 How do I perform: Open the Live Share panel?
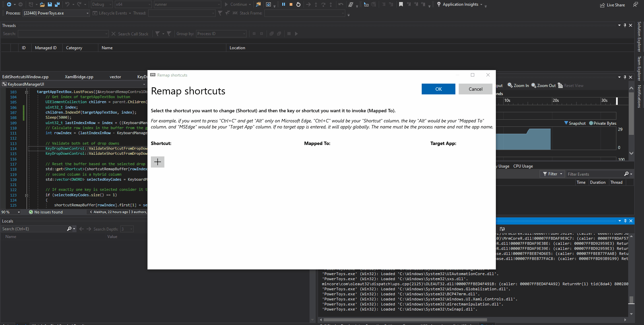pyautogui.click(x=613, y=5)
